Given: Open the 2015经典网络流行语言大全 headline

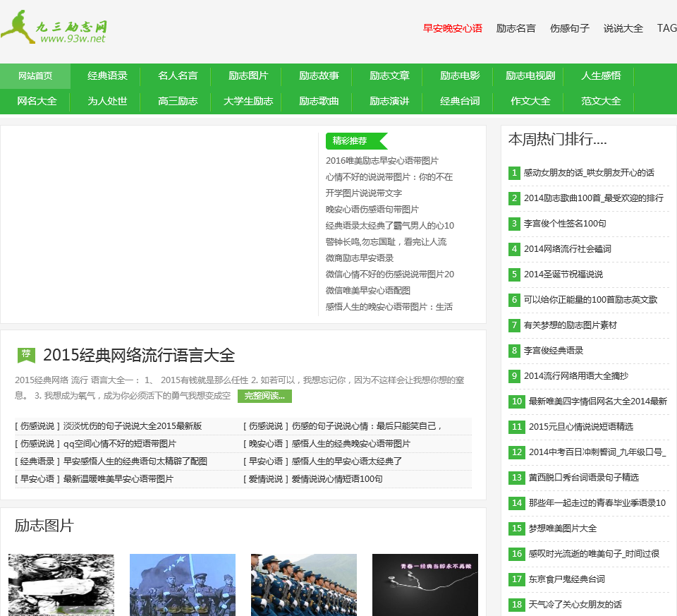Looking at the screenshot, I should point(139,355).
